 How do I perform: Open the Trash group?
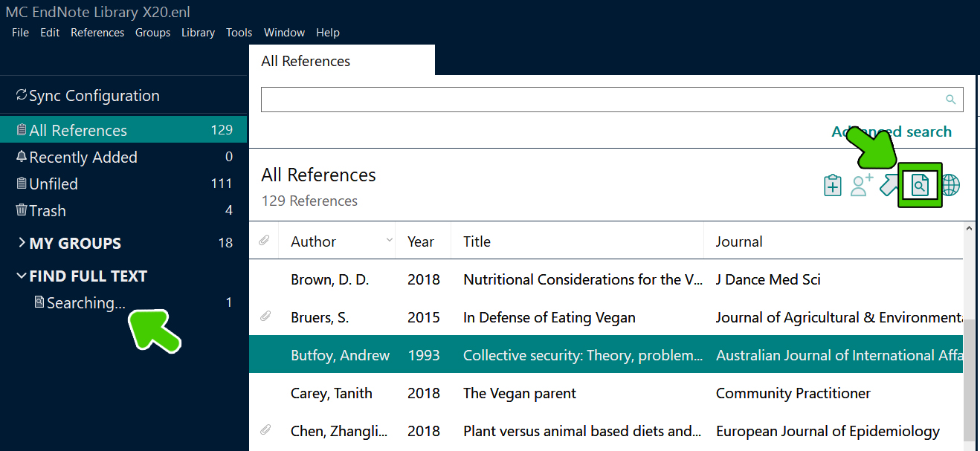123,210
